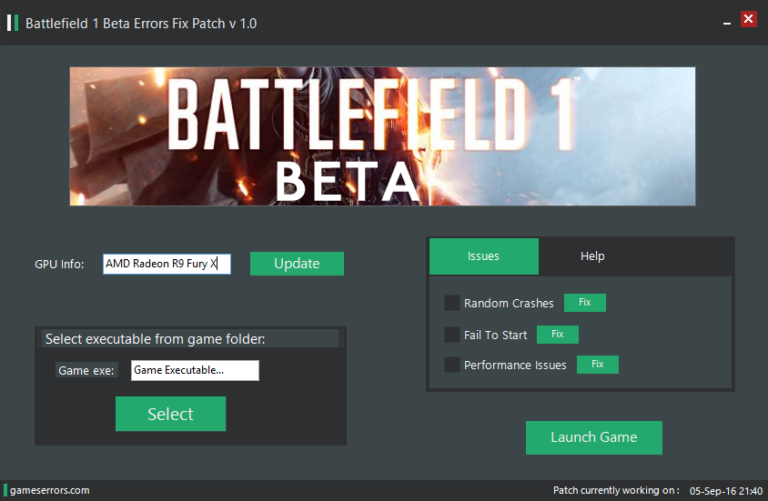Switch to the Issues tab

pyautogui.click(x=484, y=256)
